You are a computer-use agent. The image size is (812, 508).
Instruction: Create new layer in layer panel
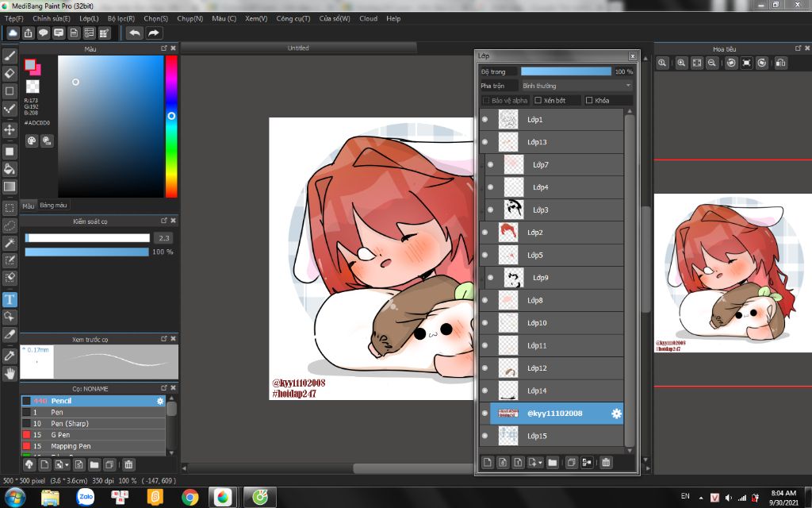tap(488, 463)
